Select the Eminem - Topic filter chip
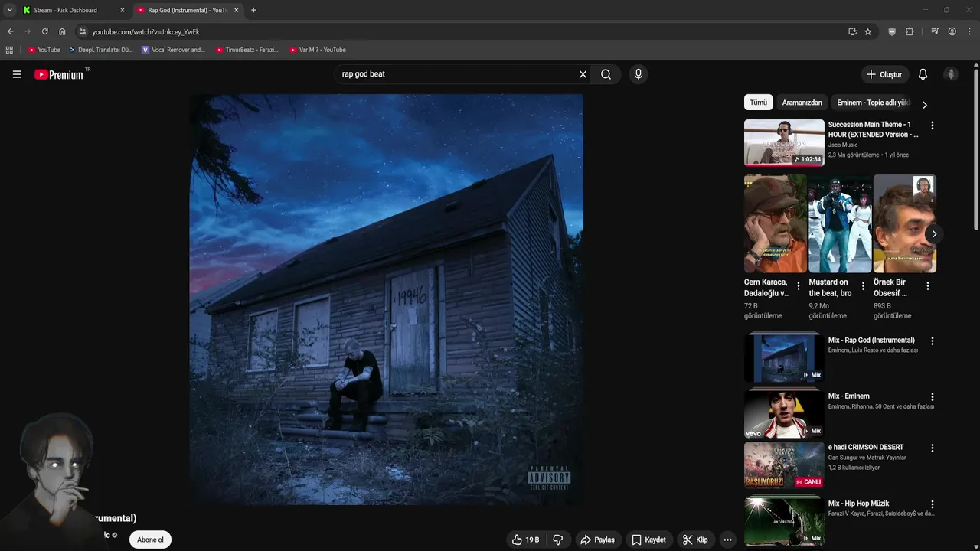The image size is (980, 551). coord(873,103)
